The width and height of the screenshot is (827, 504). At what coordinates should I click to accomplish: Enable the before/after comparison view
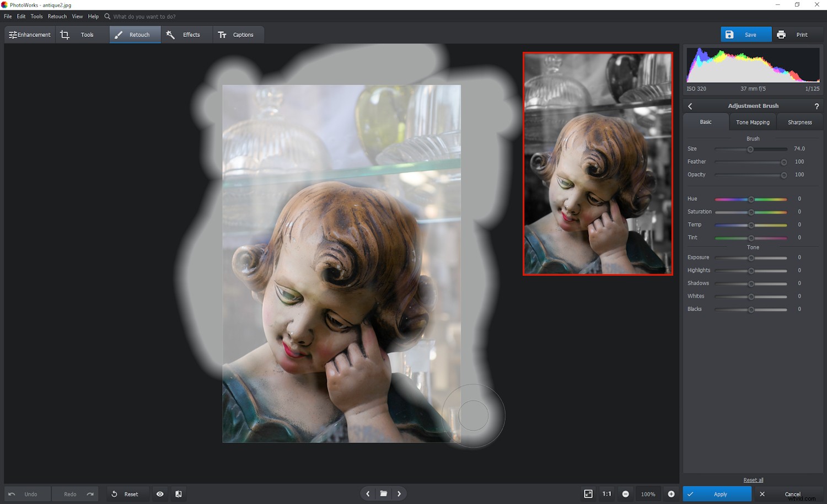178,494
